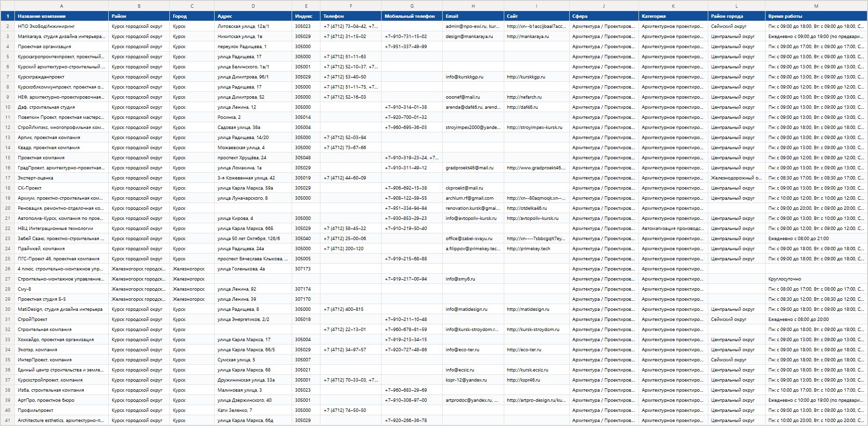Screen dimensions: 868x434
Task: Click the site cell "http://primekey.tech"
Action: pos(536,249)
